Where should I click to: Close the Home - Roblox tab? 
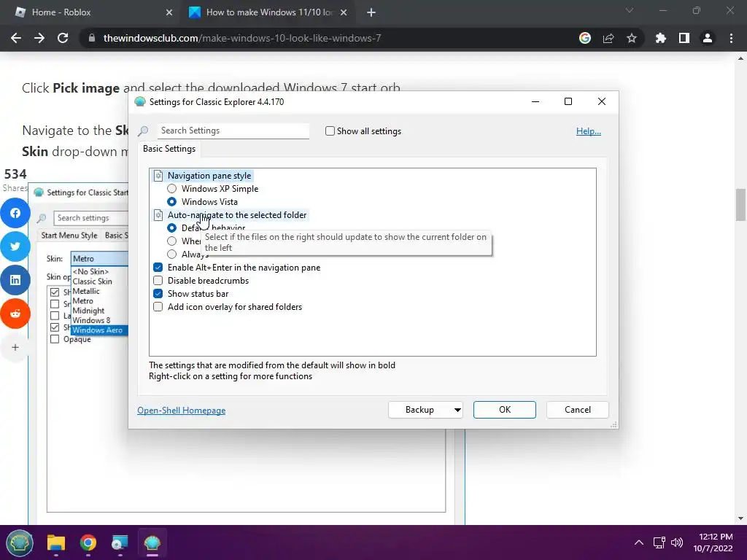169,12
